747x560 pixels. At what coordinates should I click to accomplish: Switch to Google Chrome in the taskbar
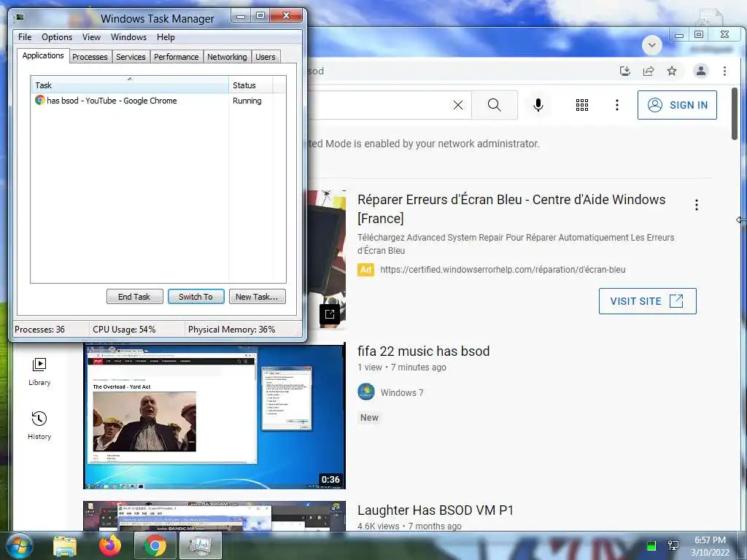(x=155, y=545)
